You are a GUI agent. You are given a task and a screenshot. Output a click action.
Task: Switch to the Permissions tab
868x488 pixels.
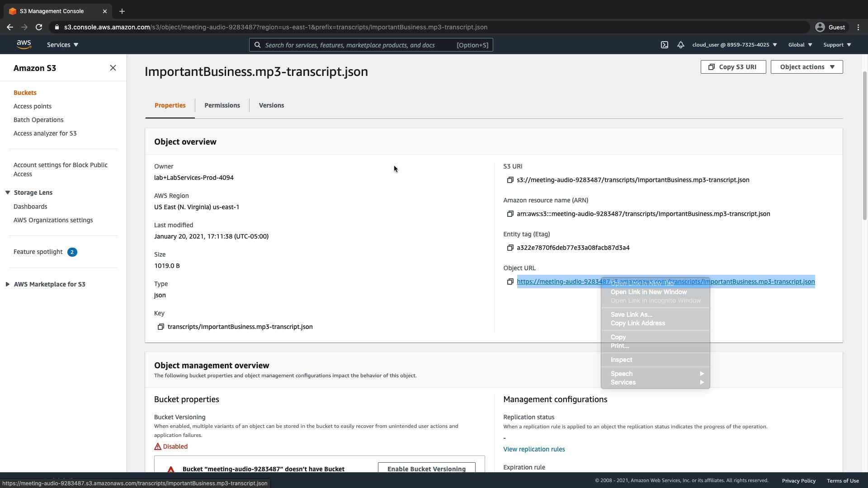(x=222, y=105)
